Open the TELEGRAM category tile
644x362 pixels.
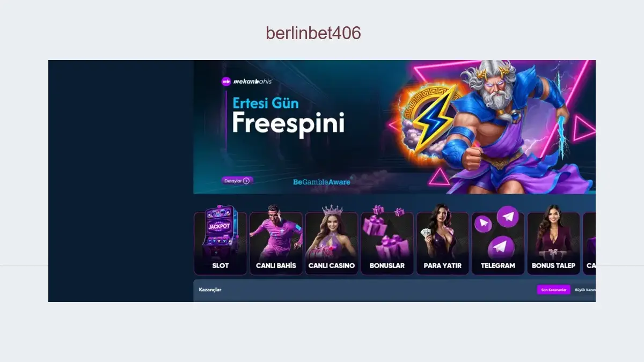(498, 243)
